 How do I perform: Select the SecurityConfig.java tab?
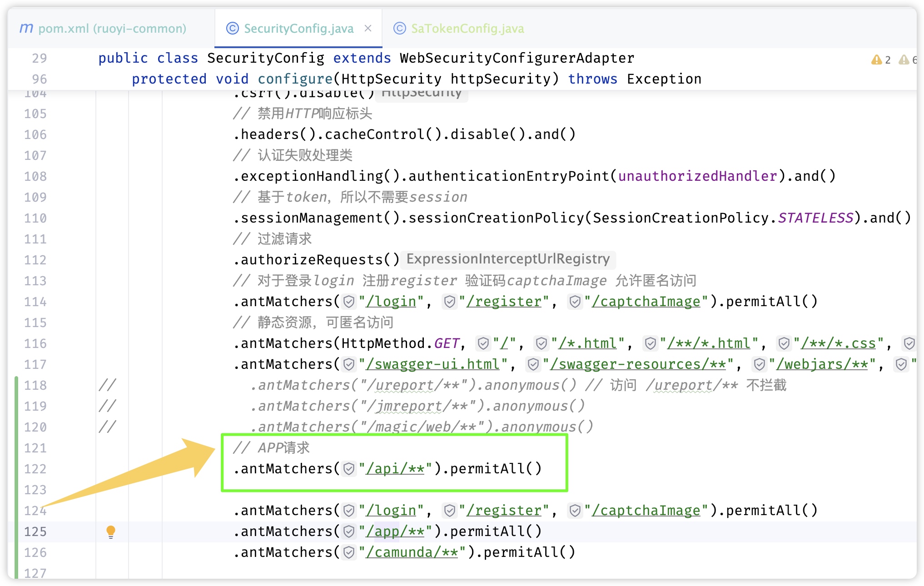[x=298, y=29]
